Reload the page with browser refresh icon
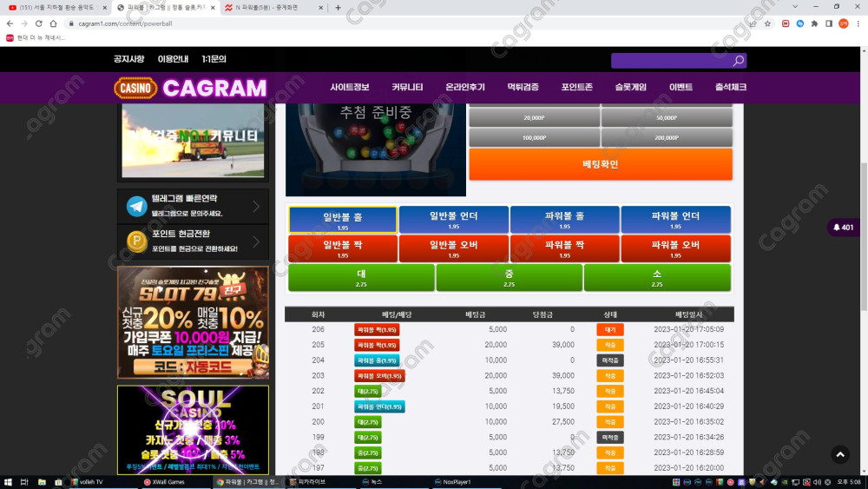Screen dimensions: 868x489 click(x=39, y=23)
